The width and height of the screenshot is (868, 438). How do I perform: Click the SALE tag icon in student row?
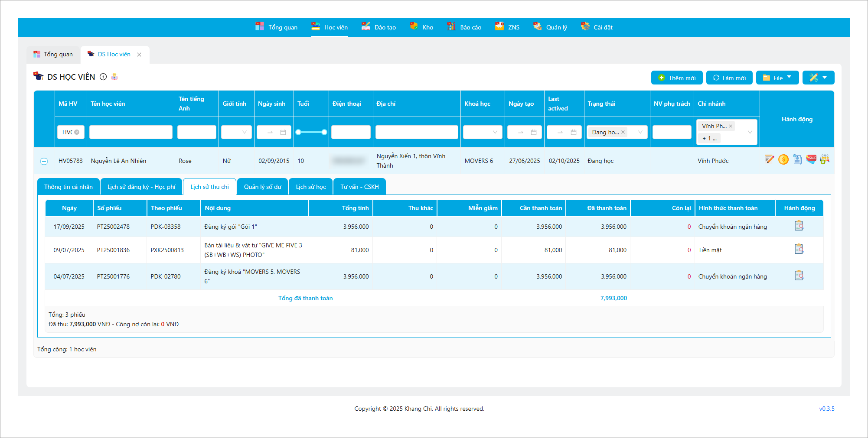(811, 159)
